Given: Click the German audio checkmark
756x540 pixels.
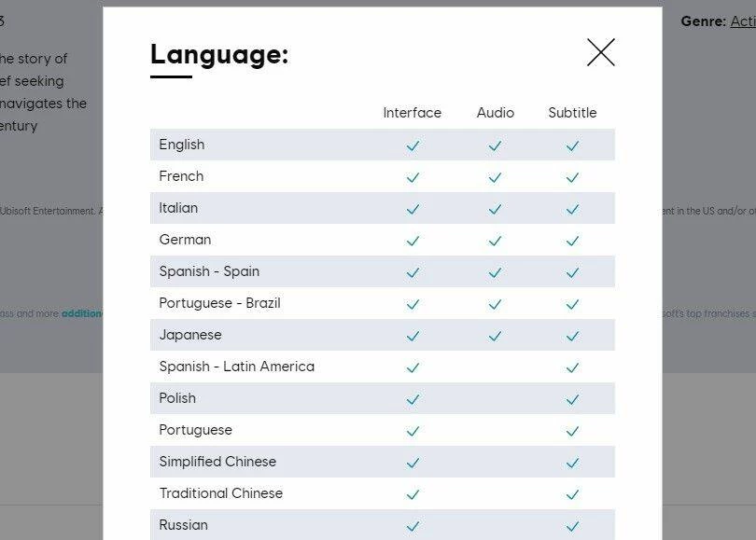Looking at the screenshot, I should pos(495,241).
